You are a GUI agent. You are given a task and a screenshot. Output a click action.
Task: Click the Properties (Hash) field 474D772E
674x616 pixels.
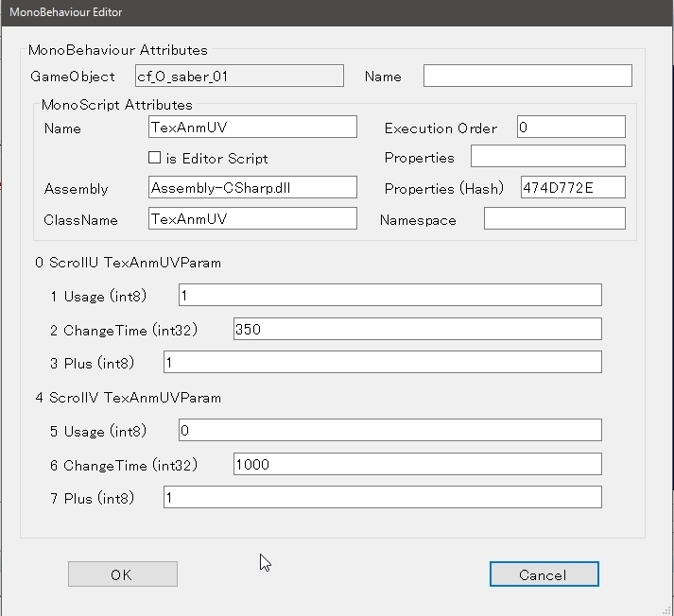(573, 187)
